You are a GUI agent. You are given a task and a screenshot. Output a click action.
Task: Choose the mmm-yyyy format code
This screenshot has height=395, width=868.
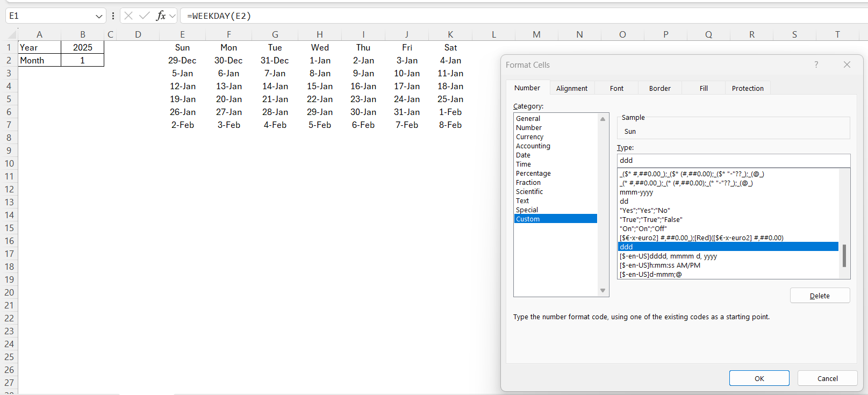click(728, 192)
